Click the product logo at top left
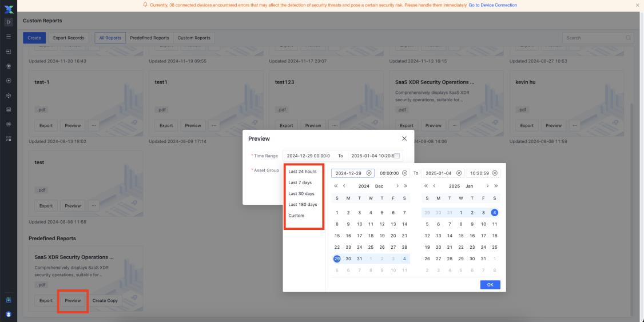The image size is (644, 322). pyautogui.click(x=9, y=9)
